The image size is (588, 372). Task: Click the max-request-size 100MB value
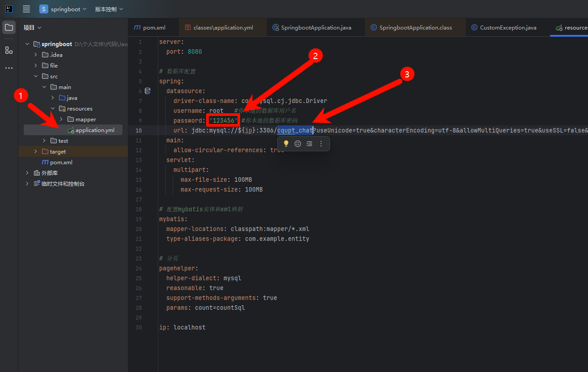point(254,189)
